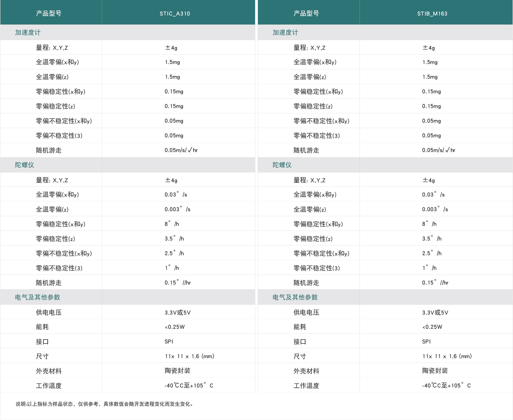Click the left table's 尺寸 label
Viewport: 513px width, 420px height.
[42, 356]
